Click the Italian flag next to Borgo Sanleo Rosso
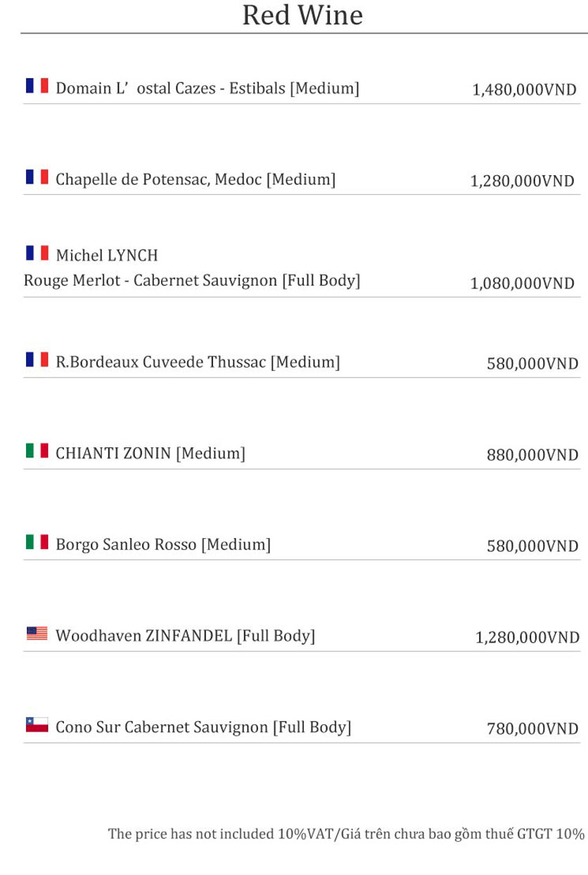The width and height of the screenshot is (588, 875). click(37, 542)
